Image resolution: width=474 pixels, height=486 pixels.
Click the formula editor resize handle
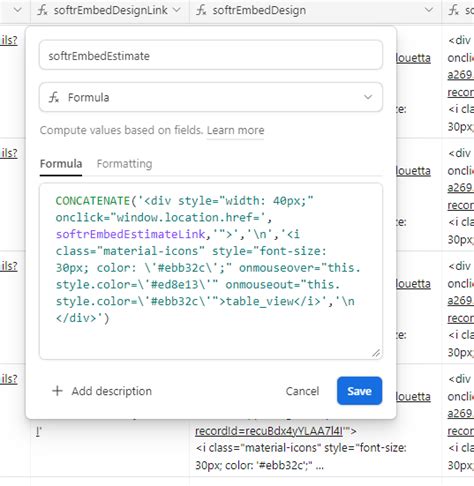pyautogui.click(x=376, y=353)
